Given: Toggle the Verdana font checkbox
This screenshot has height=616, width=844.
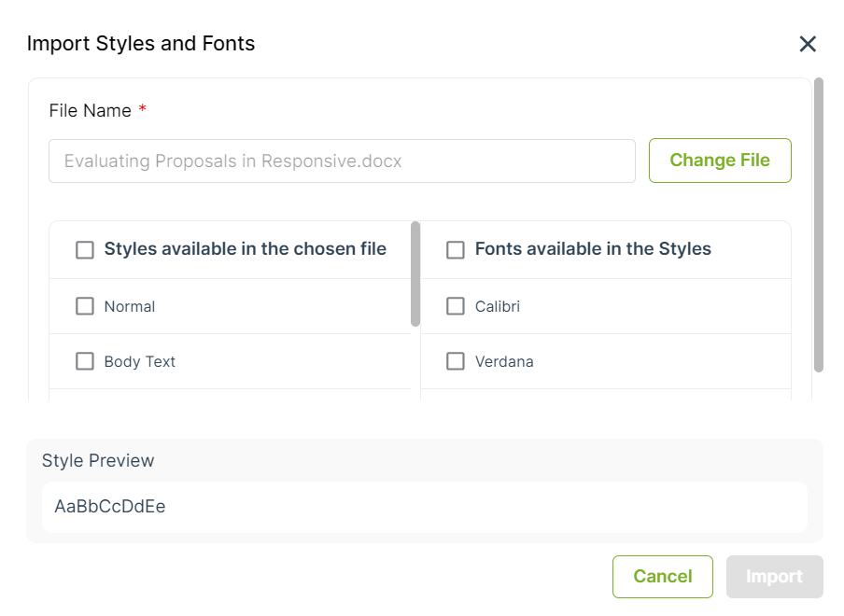Looking at the screenshot, I should (x=456, y=361).
